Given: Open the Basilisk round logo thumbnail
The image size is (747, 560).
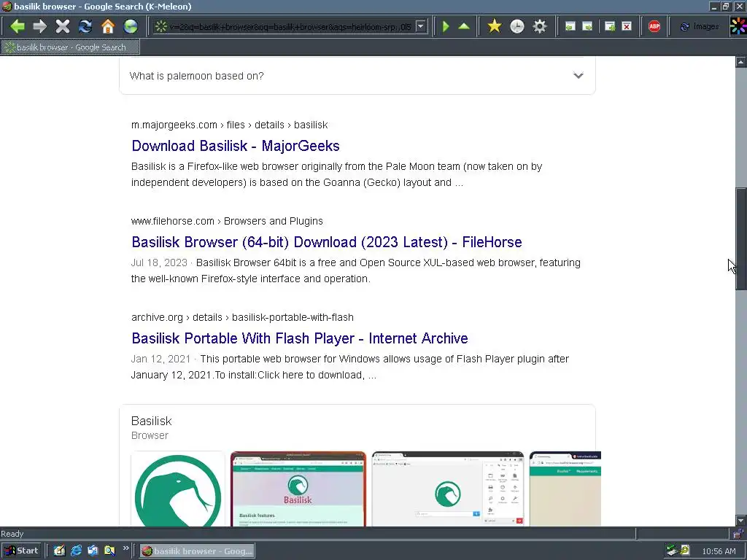Looking at the screenshot, I should 178,489.
